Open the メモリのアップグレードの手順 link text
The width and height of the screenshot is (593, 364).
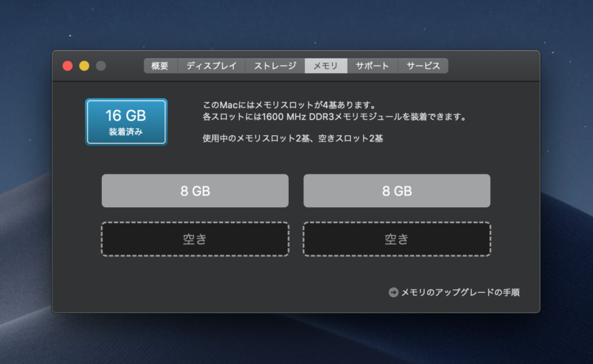tap(460, 293)
